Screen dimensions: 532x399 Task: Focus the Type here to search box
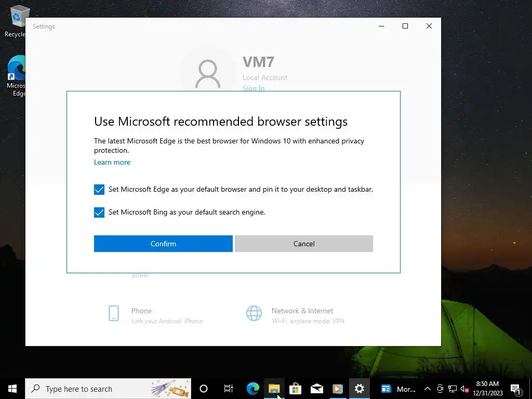coord(108,389)
